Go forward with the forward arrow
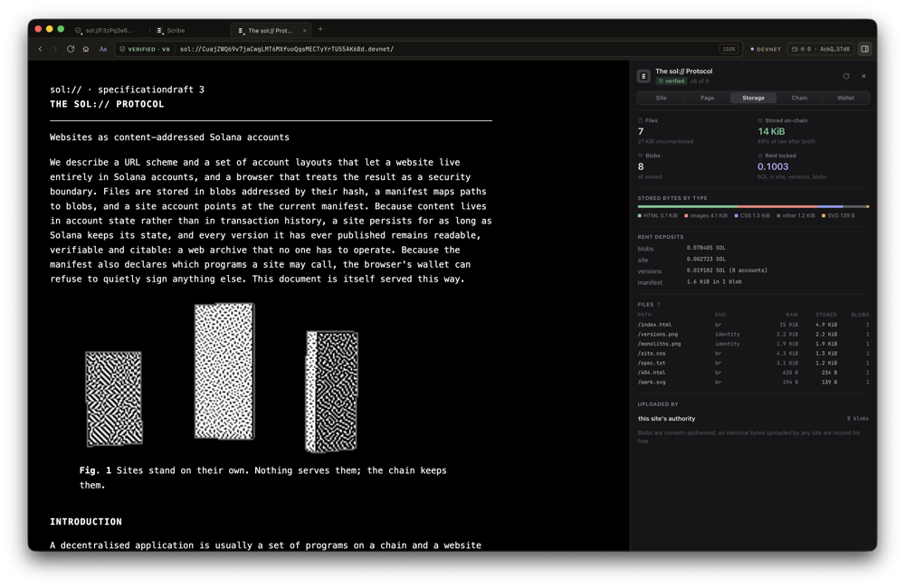Viewport: 905px width, 588px height. tap(55, 49)
